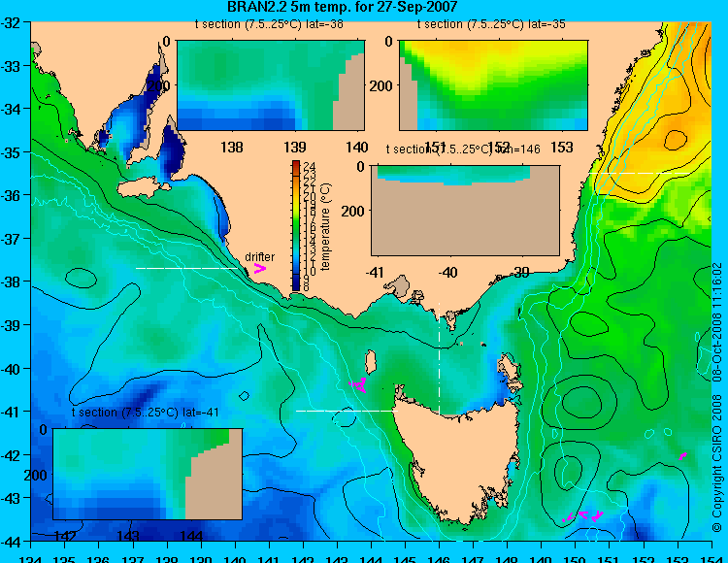Click the 't section (7.5..25°C) lat=-41' title
The image size is (728, 563).
coord(146,413)
